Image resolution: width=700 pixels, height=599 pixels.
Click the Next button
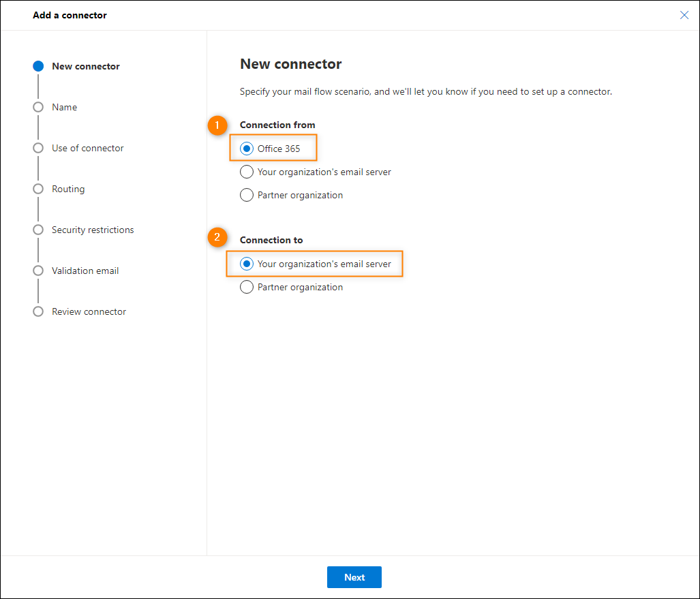pyautogui.click(x=354, y=577)
